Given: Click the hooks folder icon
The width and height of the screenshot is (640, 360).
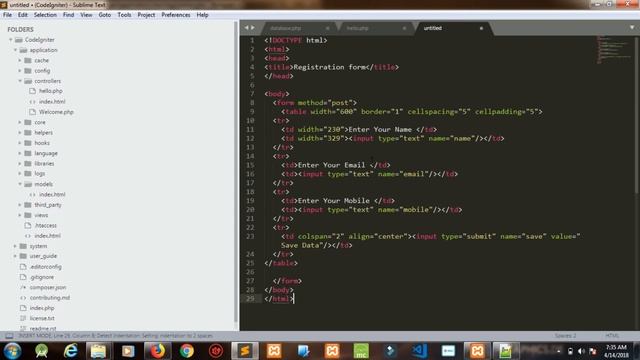Looking at the screenshot, I should pos(28,143).
